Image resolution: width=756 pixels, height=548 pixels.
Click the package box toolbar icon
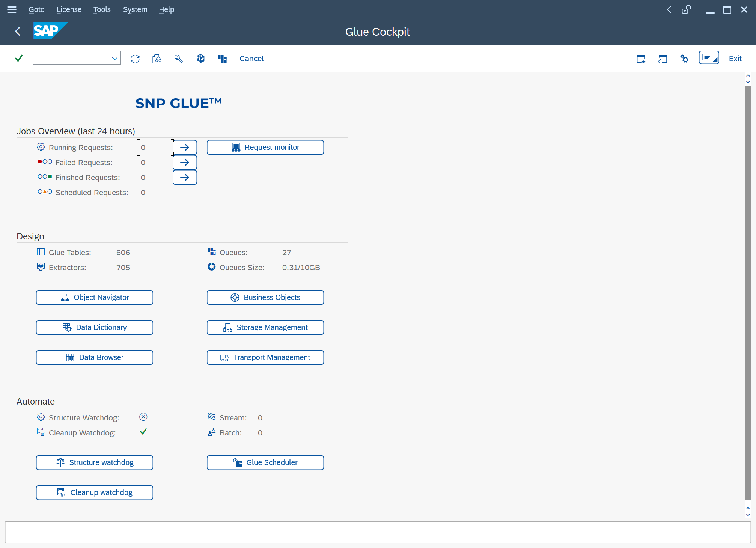click(200, 59)
